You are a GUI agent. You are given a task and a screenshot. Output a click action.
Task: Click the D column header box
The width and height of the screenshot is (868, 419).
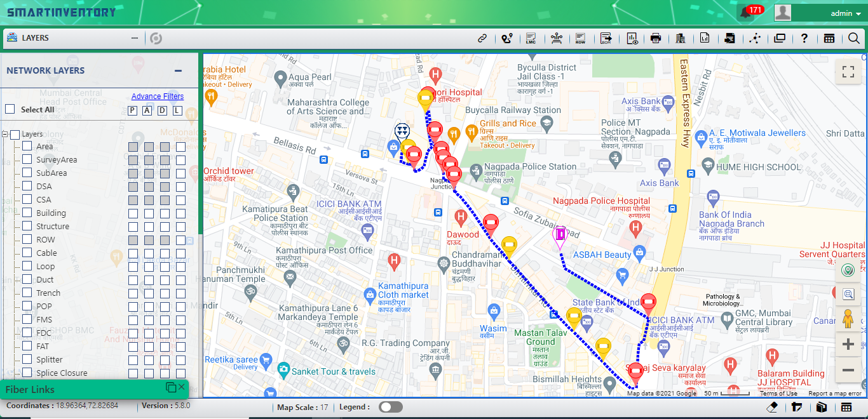[162, 110]
